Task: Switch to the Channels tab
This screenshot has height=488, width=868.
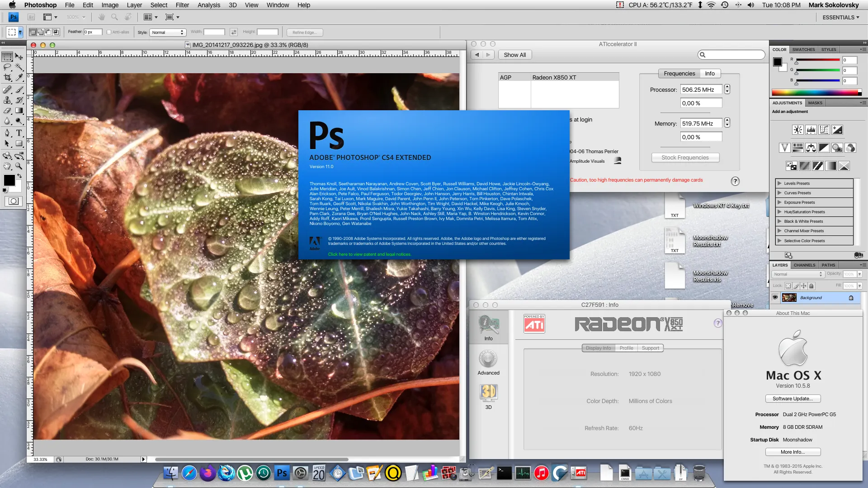Action: click(x=805, y=265)
